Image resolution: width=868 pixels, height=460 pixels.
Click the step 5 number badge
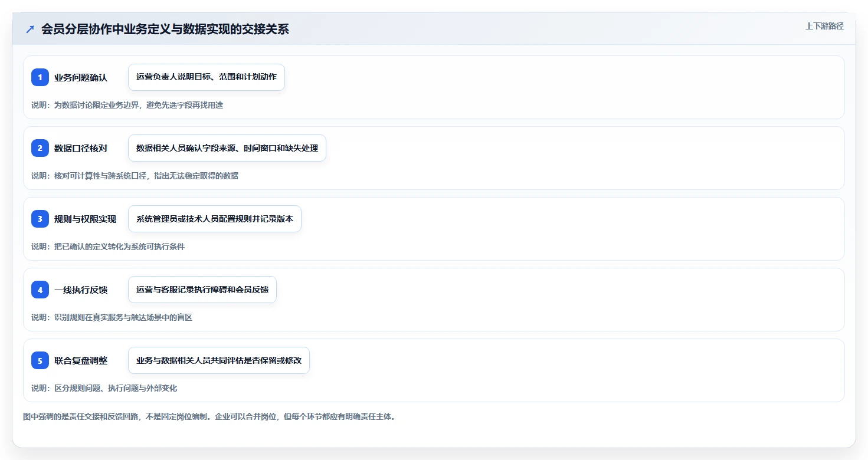(x=40, y=360)
